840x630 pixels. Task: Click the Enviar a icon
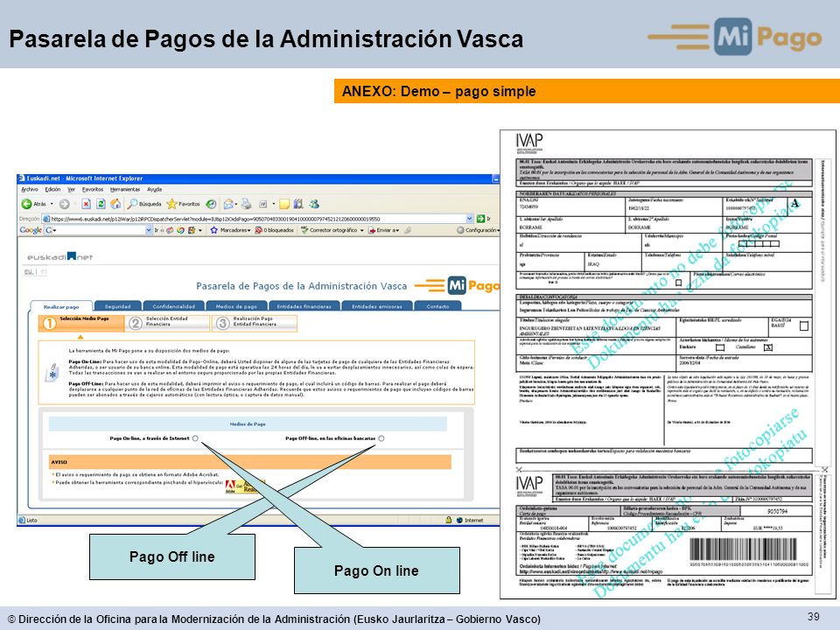pos(371,230)
